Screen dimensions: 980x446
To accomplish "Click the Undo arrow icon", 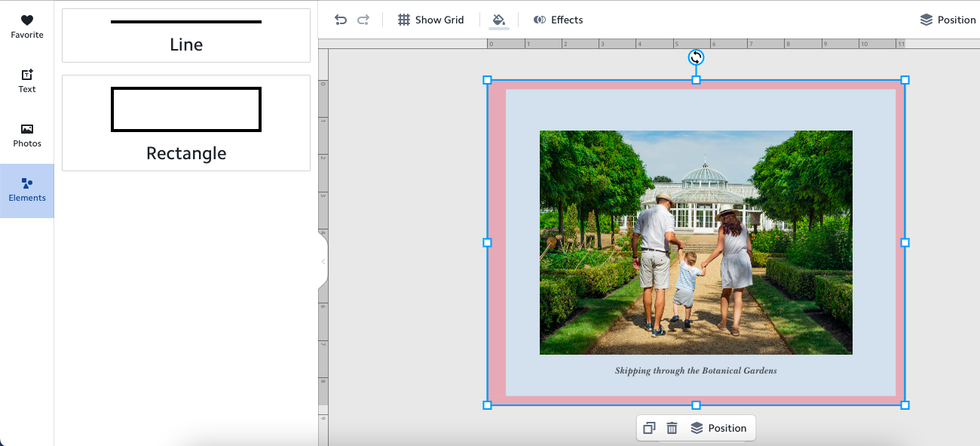I will pyautogui.click(x=341, y=20).
